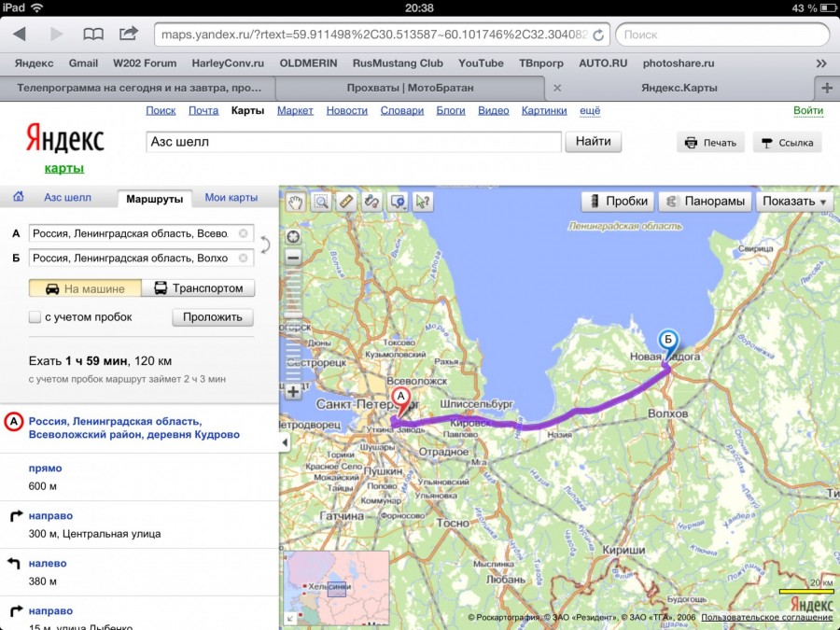Switch to the Мои карты tab
Viewport: 840px width, 630px height.
click(x=231, y=198)
